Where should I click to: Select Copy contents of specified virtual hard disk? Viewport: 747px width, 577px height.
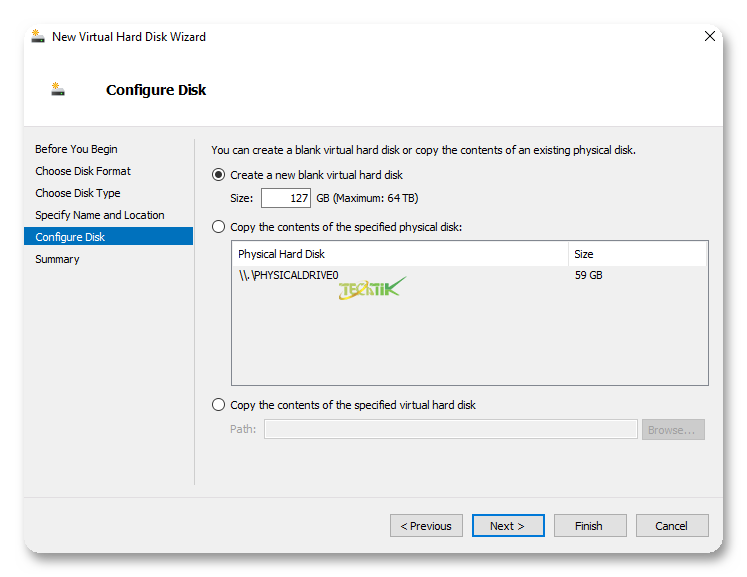[219, 405]
